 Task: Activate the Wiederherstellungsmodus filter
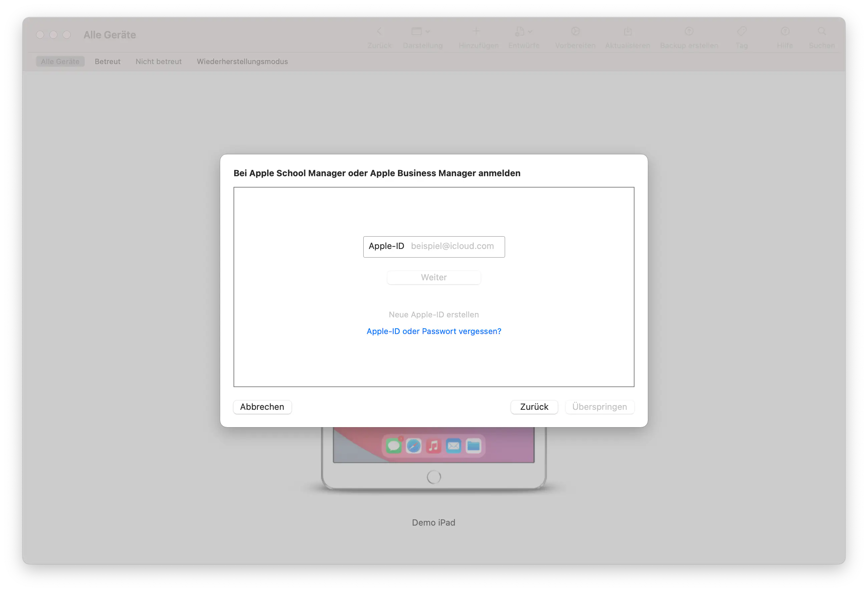tap(242, 61)
